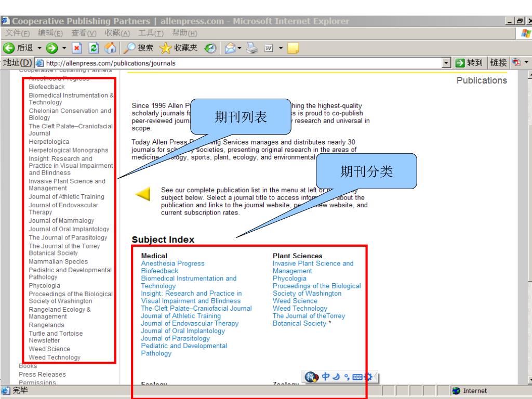
Task: Toggle the Chinese 中 input mode icon
Action: pos(326,377)
